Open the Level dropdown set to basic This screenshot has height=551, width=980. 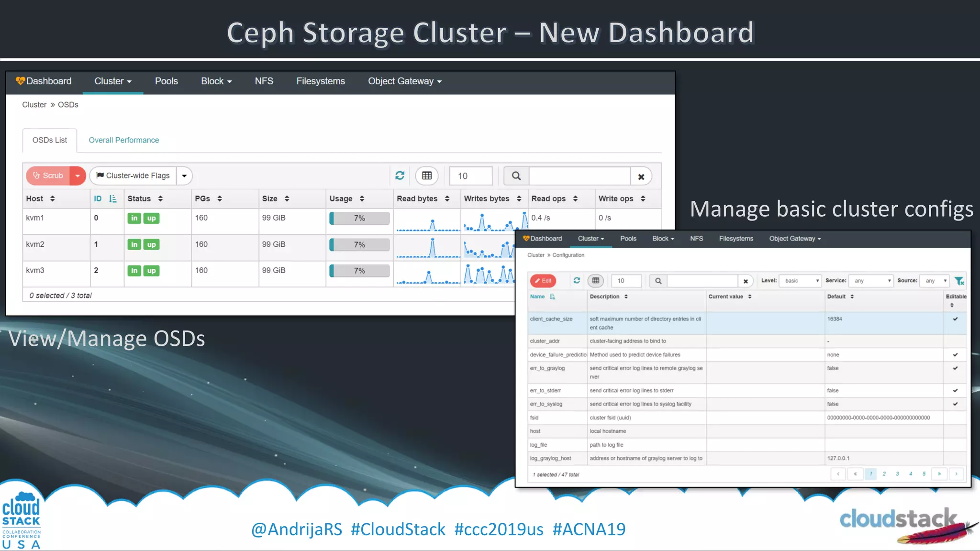pos(800,281)
